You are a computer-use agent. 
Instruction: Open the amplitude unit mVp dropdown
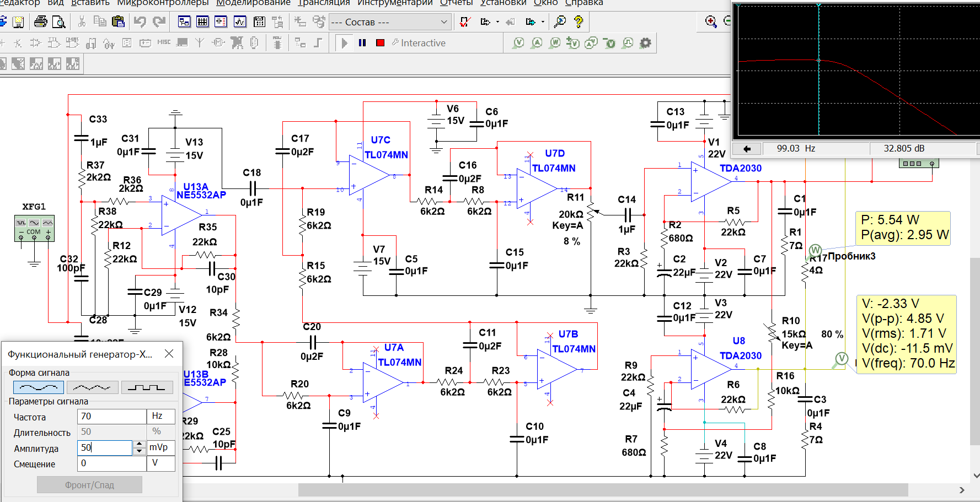pyautogui.click(x=161, y=447)
